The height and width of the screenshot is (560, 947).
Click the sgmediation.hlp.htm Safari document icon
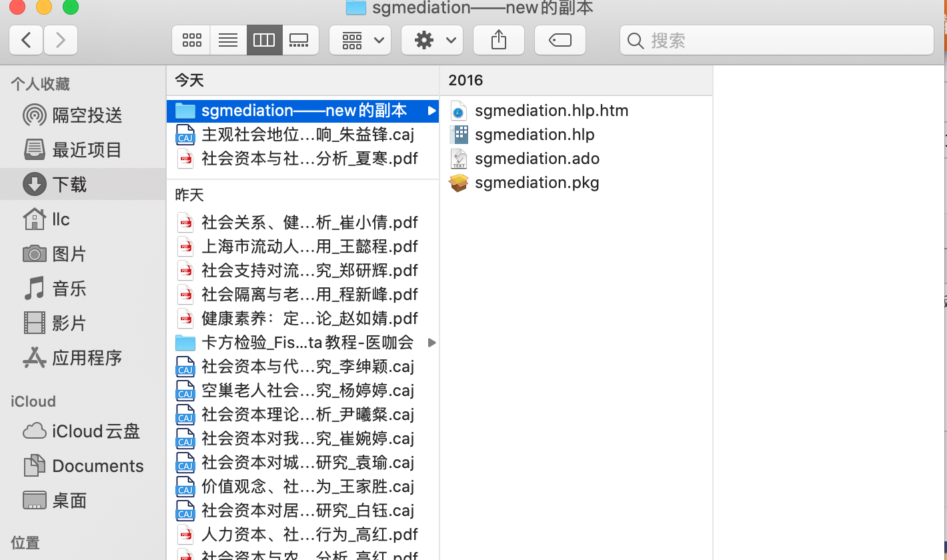click(x=459, y=111)
